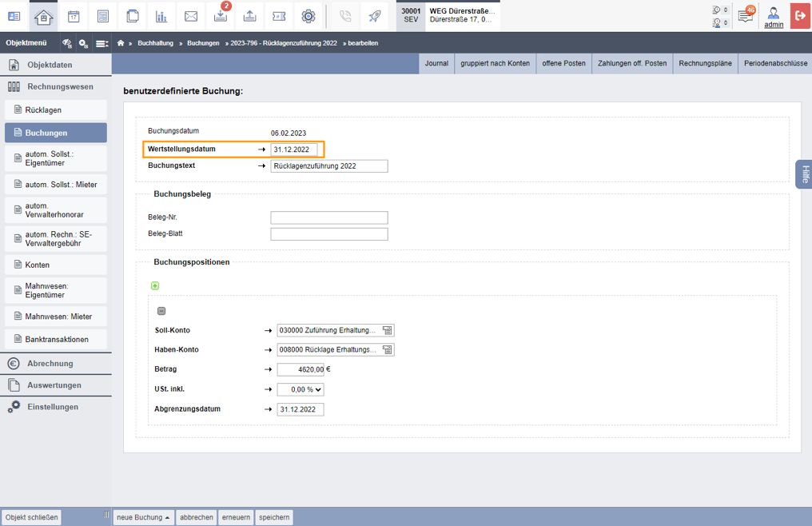Viewport: 812px width, 526px height.
Task: Open autom. Sollst.: Eigentümer sidebar item
Action: [x=56, y=158]
